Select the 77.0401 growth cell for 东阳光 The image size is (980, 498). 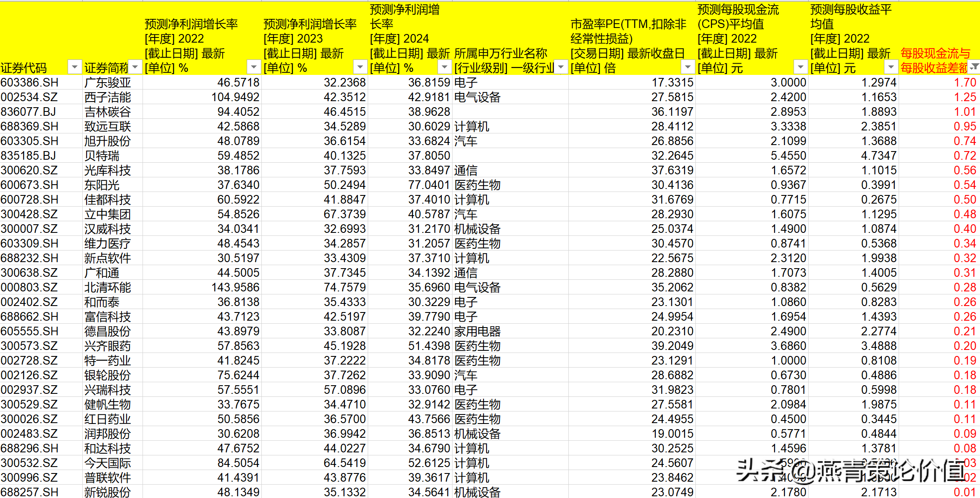click(x=429, y=185)
